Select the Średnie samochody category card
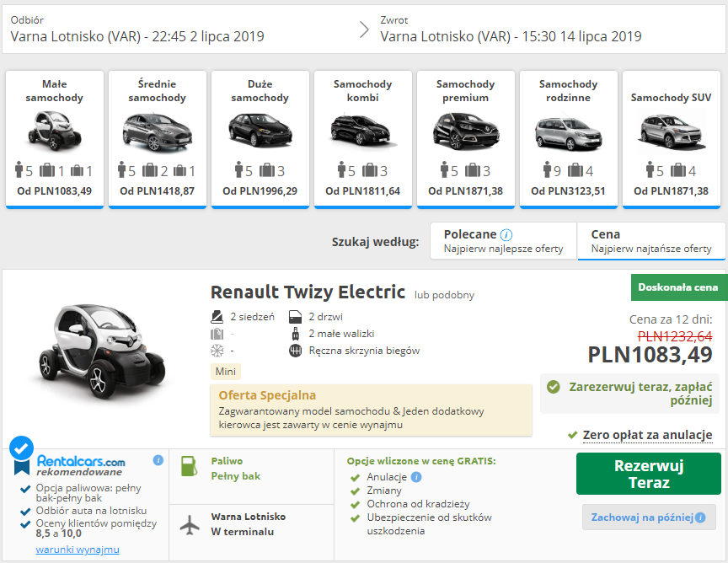This screenshot has width=728, height=563. 158,139
